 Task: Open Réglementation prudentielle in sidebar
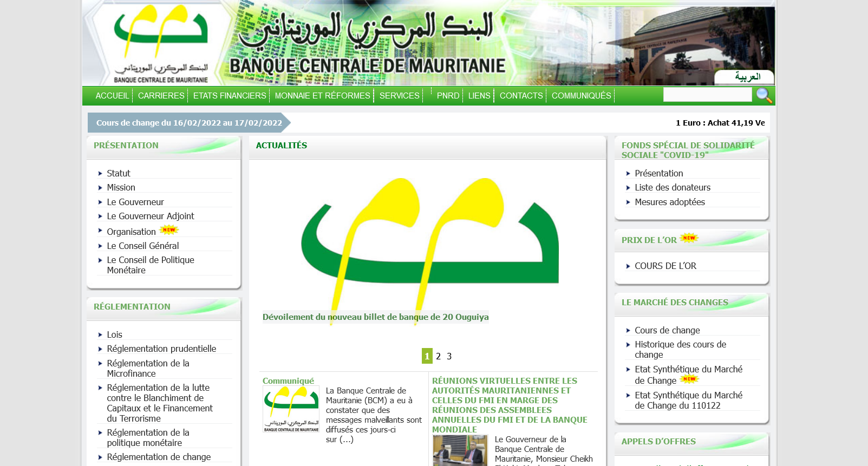pos(161,349)
